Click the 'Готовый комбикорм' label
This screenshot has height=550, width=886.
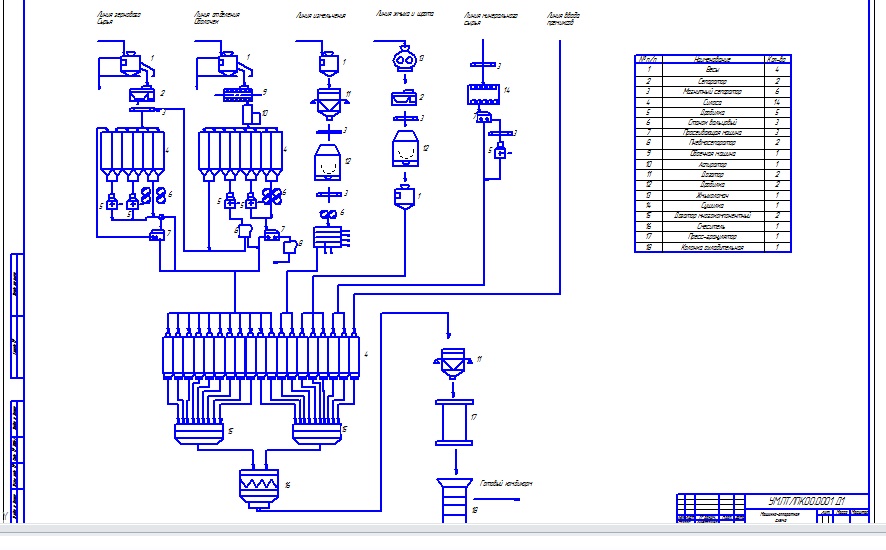(506, 483)
